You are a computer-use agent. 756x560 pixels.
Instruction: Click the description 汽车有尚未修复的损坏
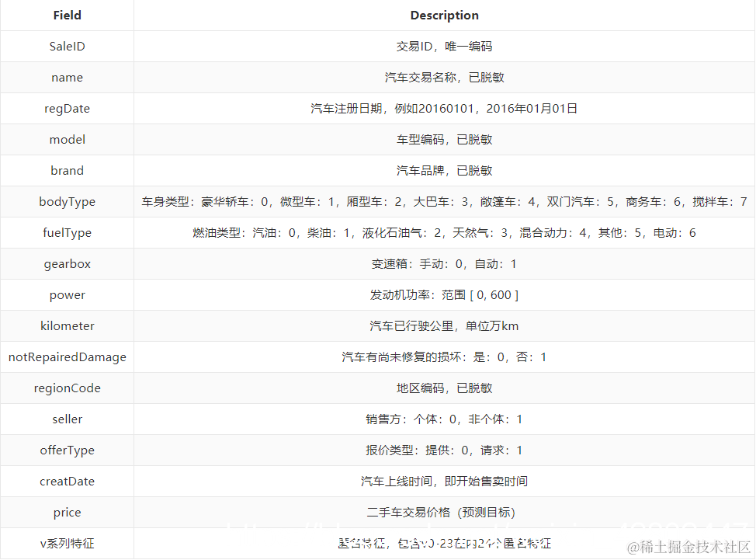[x=445, y=357]
